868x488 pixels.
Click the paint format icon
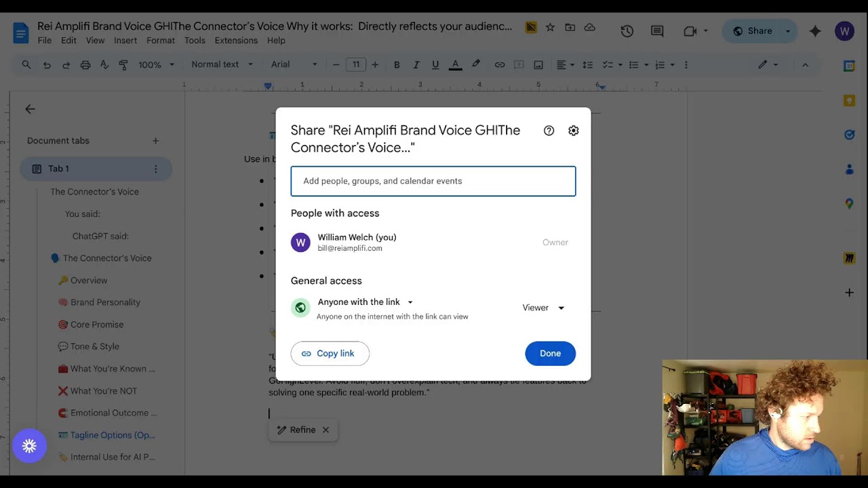[x=123, y=65]
